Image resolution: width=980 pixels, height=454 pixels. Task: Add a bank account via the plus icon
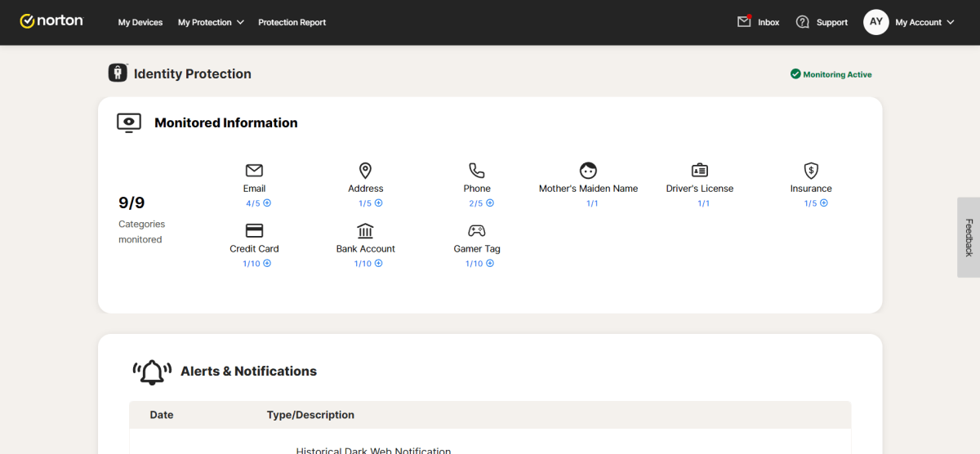(379, 263)
